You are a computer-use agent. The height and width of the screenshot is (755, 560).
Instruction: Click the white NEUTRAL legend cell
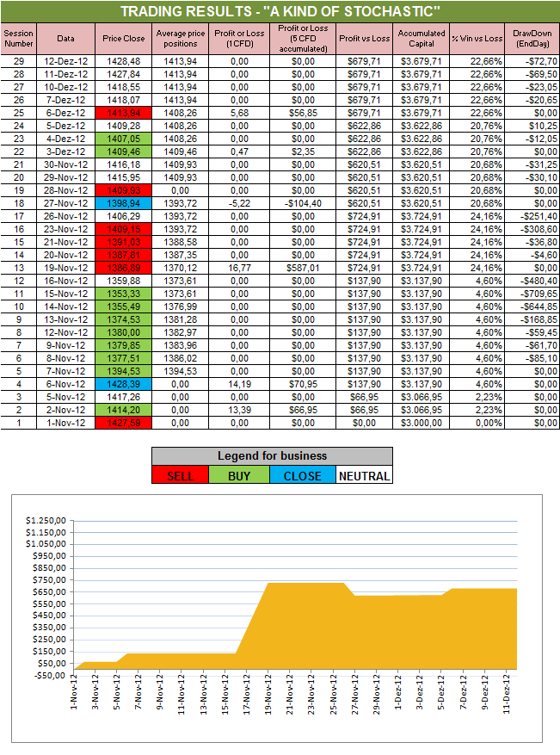pos(364,475)
